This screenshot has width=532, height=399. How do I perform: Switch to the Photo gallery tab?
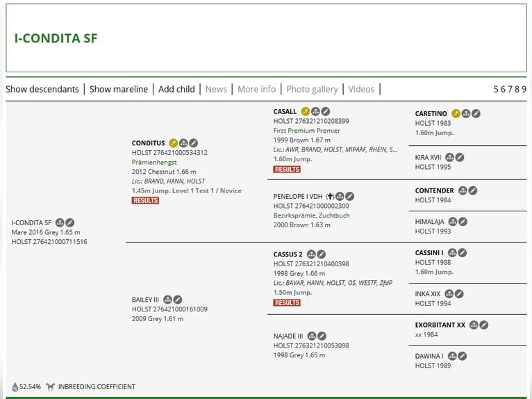pos(312,89)
